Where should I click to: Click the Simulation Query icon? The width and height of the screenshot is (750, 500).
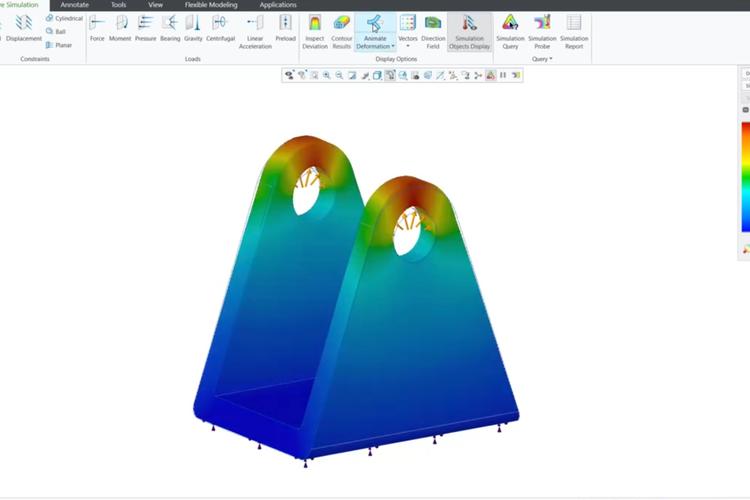(510, 28)
